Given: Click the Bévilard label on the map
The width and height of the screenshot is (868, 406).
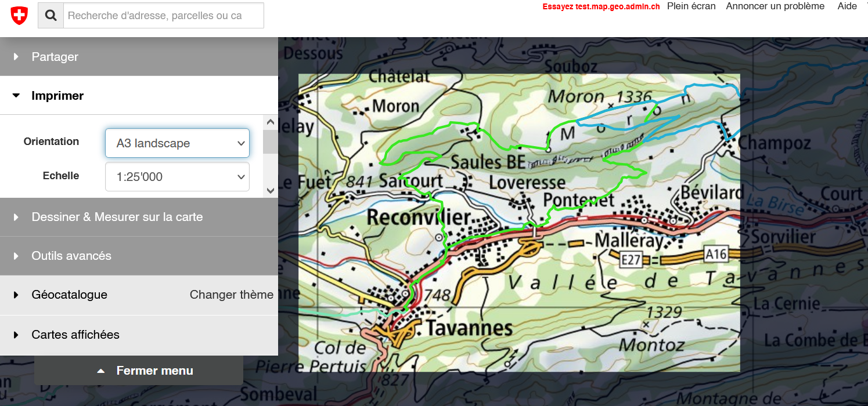Looking at the screenshot, I should click(x=712, y=192).
